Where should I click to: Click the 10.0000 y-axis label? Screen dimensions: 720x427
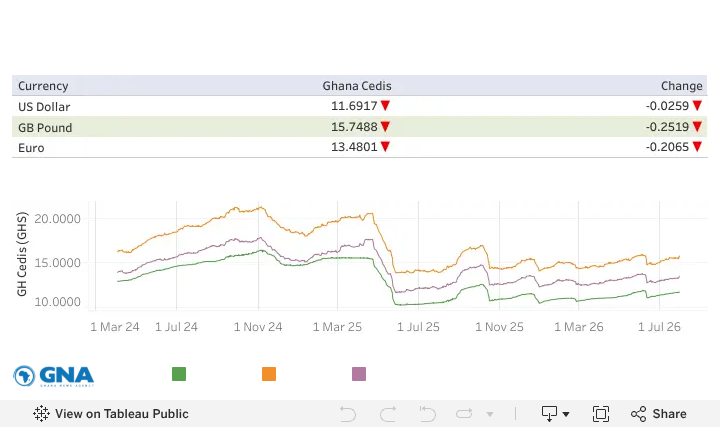click(x=57, y=302)
